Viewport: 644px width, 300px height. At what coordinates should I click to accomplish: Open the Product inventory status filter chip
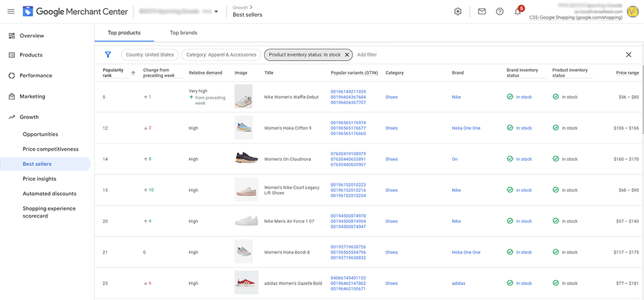pyautogui.click(x=305, y=55)
